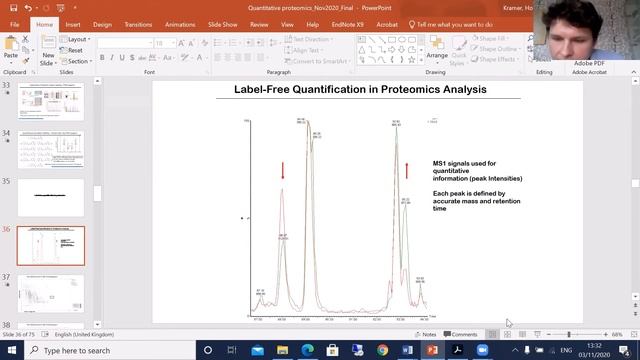The width and height of the screenshot is (640, 360).
Task: Click the Format Painter brush icon
Action: (25, 61)
